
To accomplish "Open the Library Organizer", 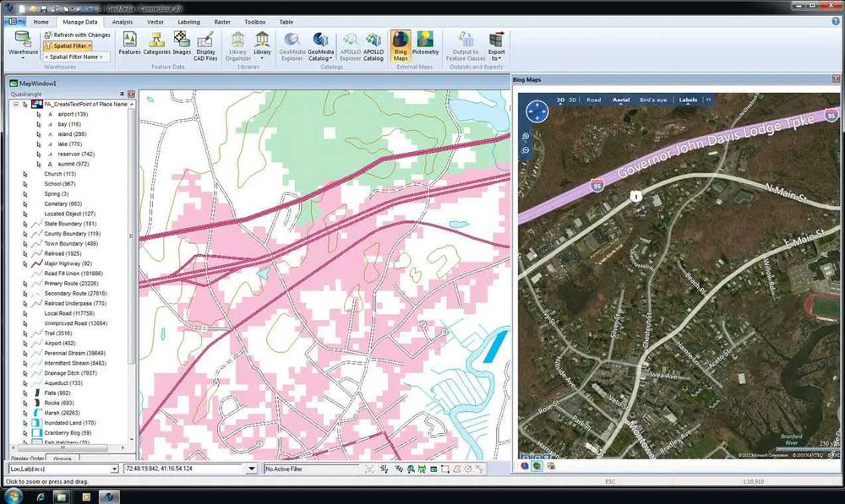I will tap(237, 46).
